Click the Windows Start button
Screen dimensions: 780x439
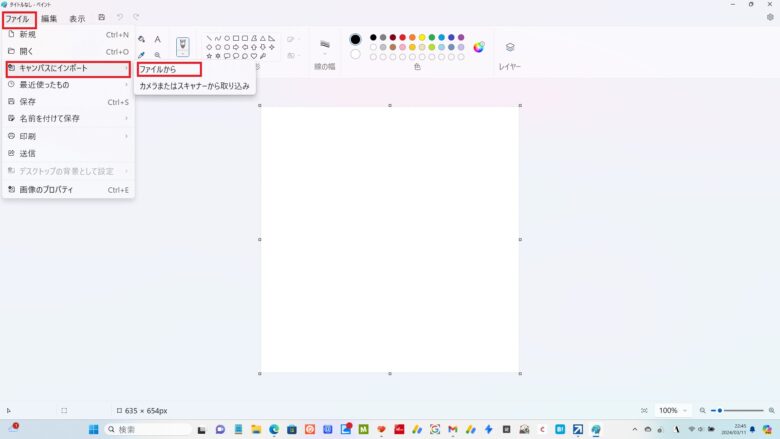[93, 429]
